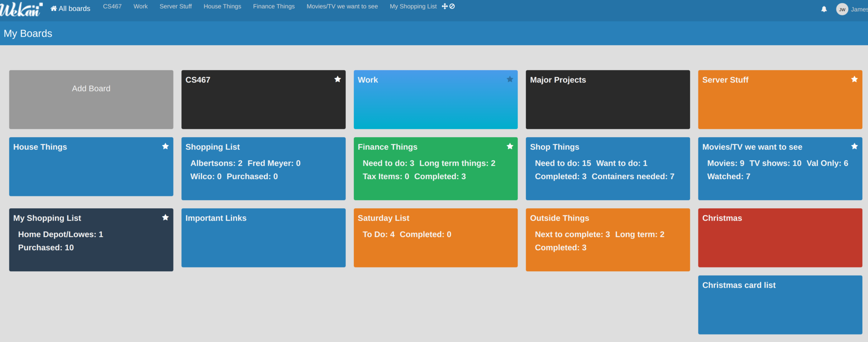This screenshot has width=868, height=342.
Task: Click the Add Board tile
Action: [91, 99]
